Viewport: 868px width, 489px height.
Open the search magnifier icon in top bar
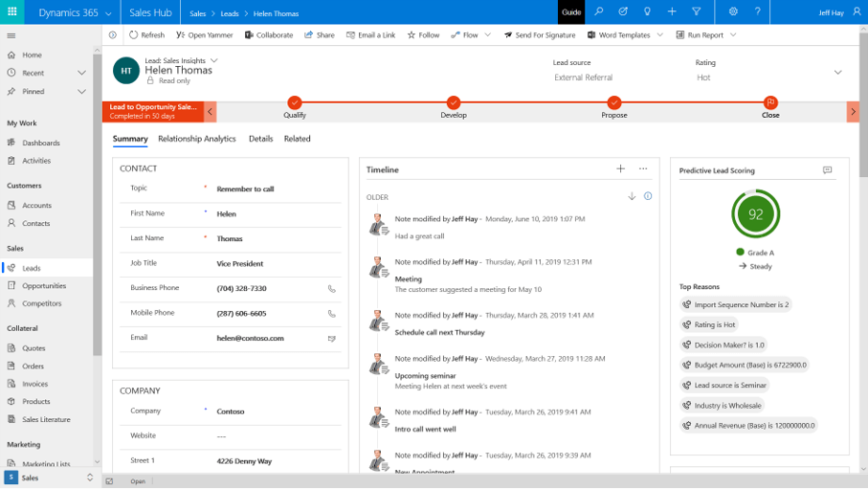pyautogui.click(x=598, y=11)
